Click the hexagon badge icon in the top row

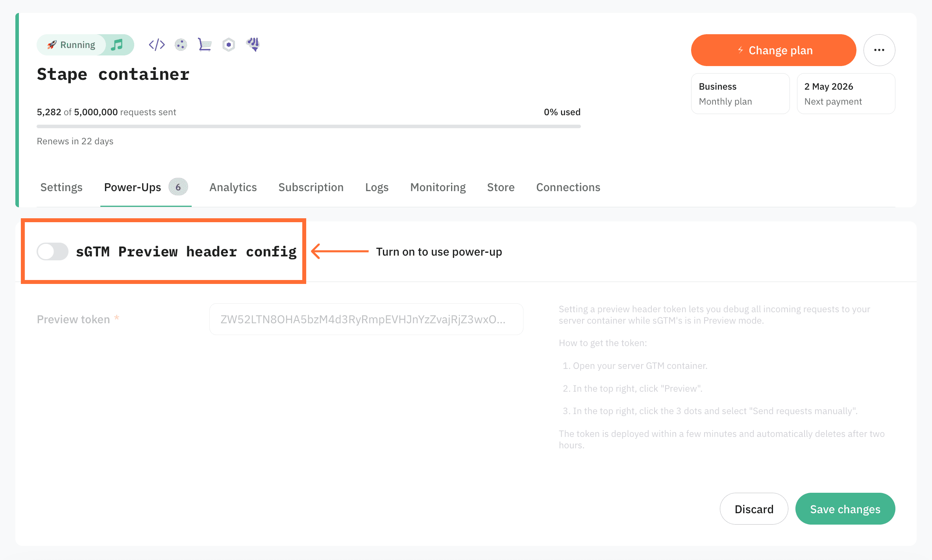229,44
